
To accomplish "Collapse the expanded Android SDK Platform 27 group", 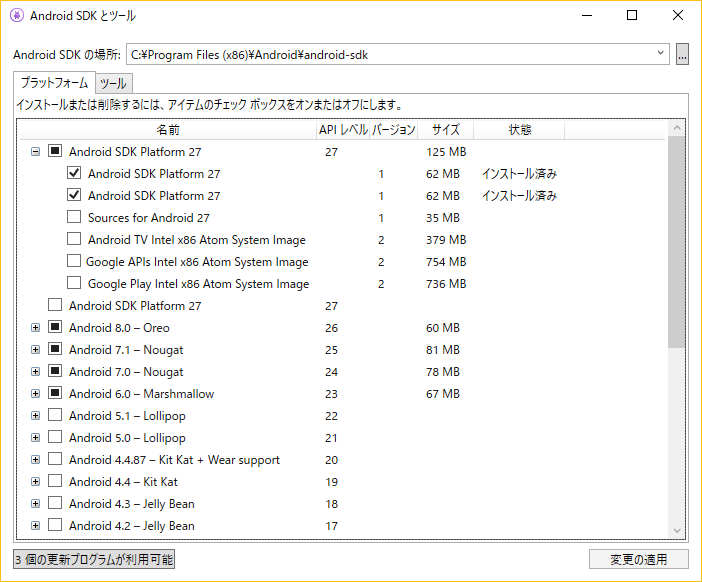I will (x=35, y=152).
